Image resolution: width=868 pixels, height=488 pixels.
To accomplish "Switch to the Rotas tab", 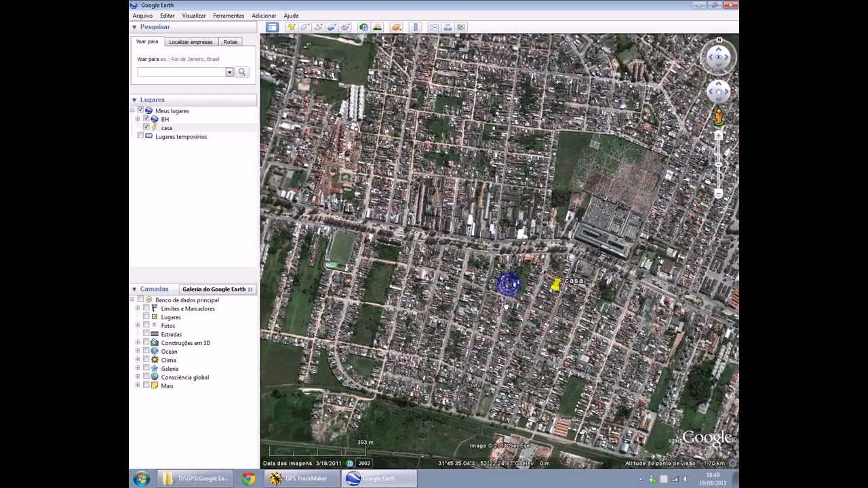I will pyautogui.click(x=231, y=42).
